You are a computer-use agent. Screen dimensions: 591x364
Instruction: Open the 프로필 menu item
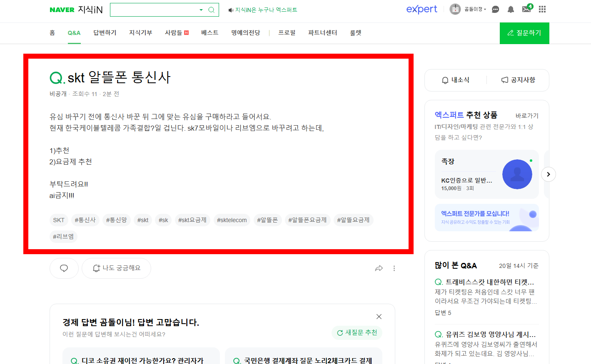pos(287,32)
